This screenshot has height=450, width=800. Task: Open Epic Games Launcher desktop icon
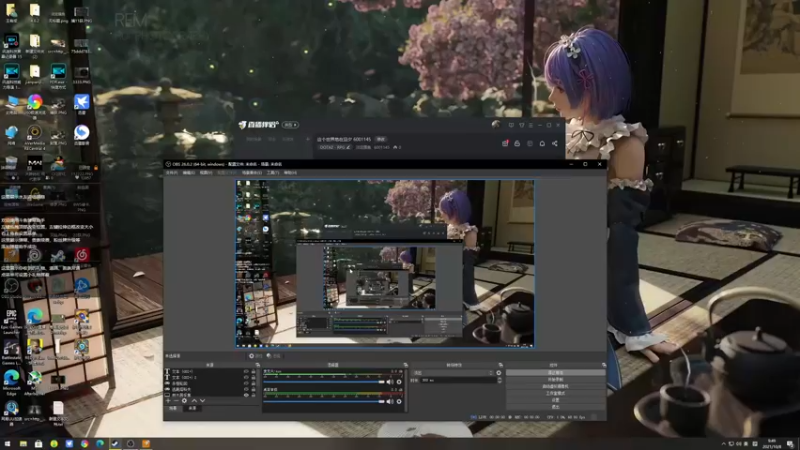pyautogui.click(x=11, y=320)
